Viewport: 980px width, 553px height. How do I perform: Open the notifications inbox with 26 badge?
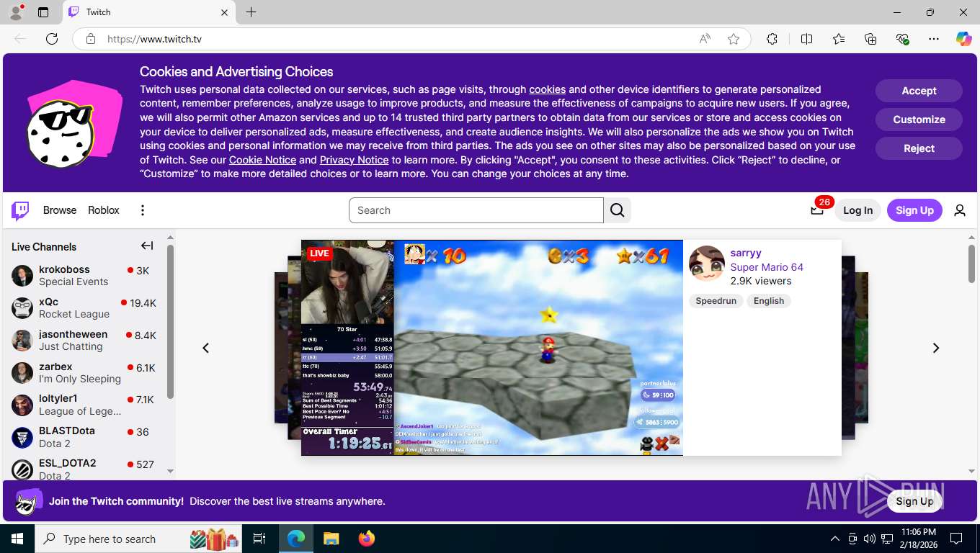pos(817,210)
